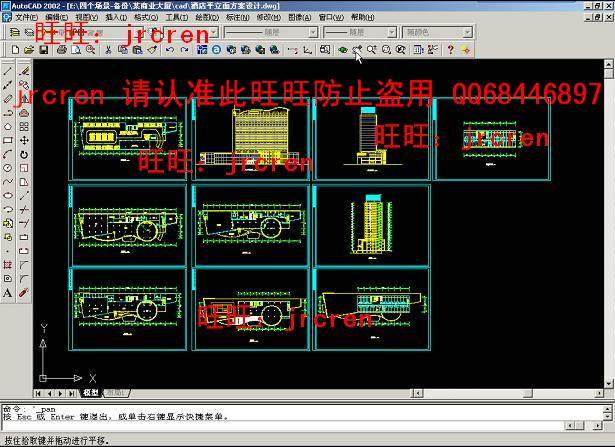Open the Layer manager icon

15,32
